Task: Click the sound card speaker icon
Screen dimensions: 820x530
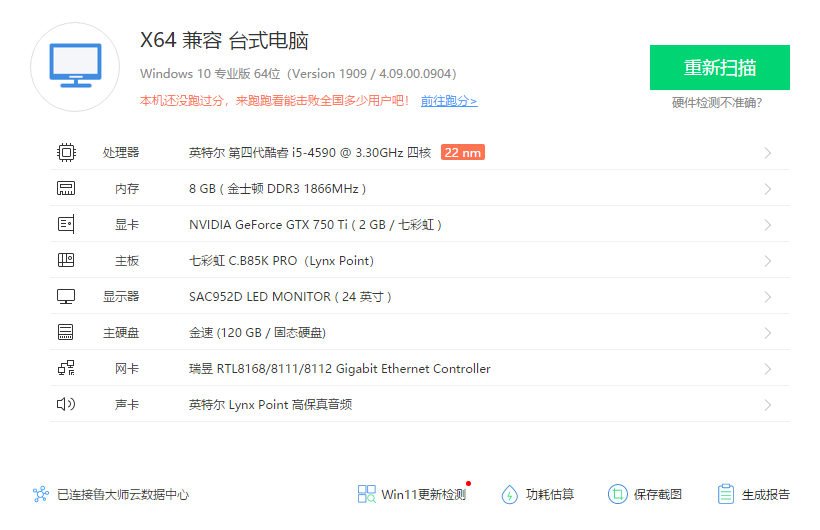Action: coord(66,404)
